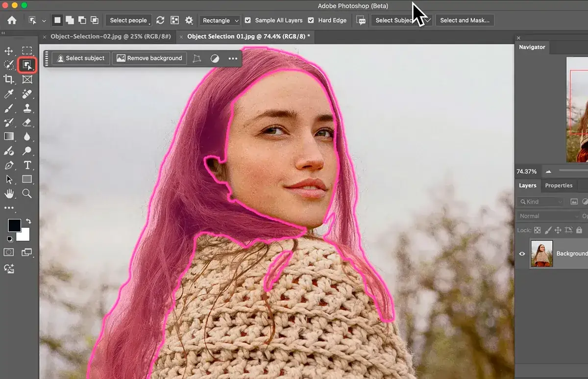The height and width of the screenshot is (379, 588).
Task: Select the Pen tool
Action: [9, 165]
